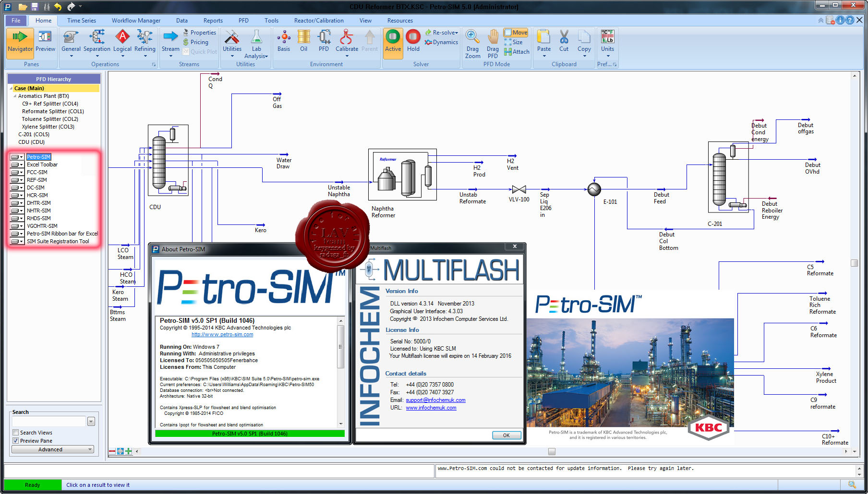This screenshot has width=868, height=494.
Task: Set solver to Active
Action: pyautogui.click(x=393, y=43)
